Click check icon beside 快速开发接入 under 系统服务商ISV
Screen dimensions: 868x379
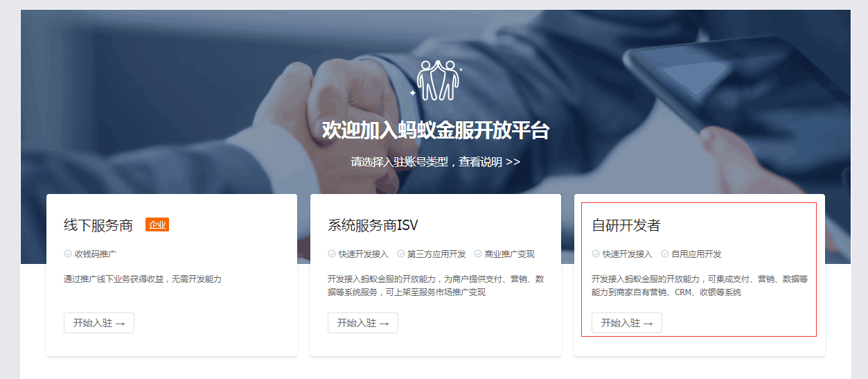click(x=332, y=254)
